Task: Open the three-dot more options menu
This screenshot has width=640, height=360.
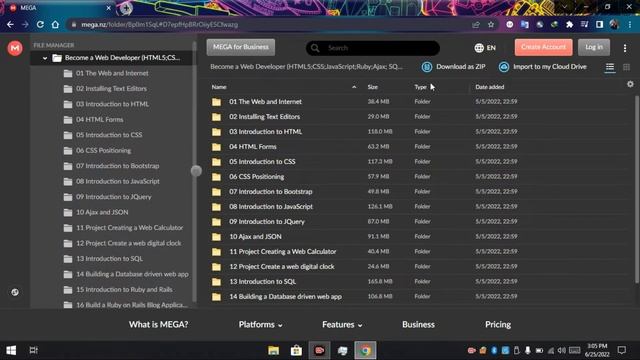Action: [625, 48]
